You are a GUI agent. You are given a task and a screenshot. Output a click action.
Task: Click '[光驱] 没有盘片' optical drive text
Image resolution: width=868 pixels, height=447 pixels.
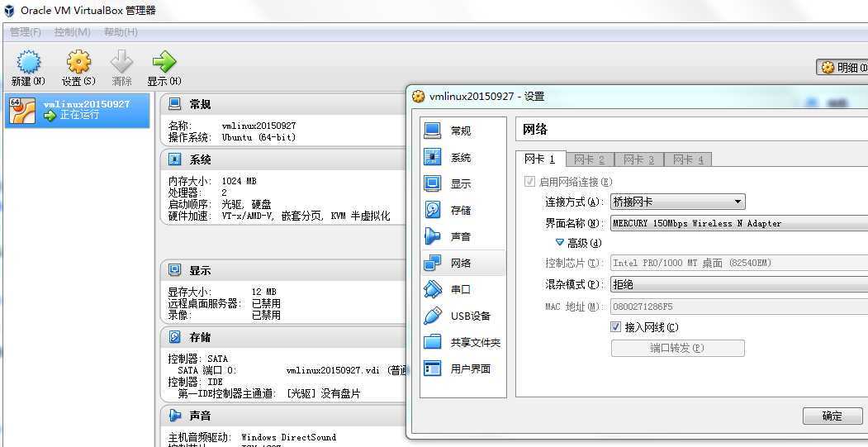tap(323, 393)
